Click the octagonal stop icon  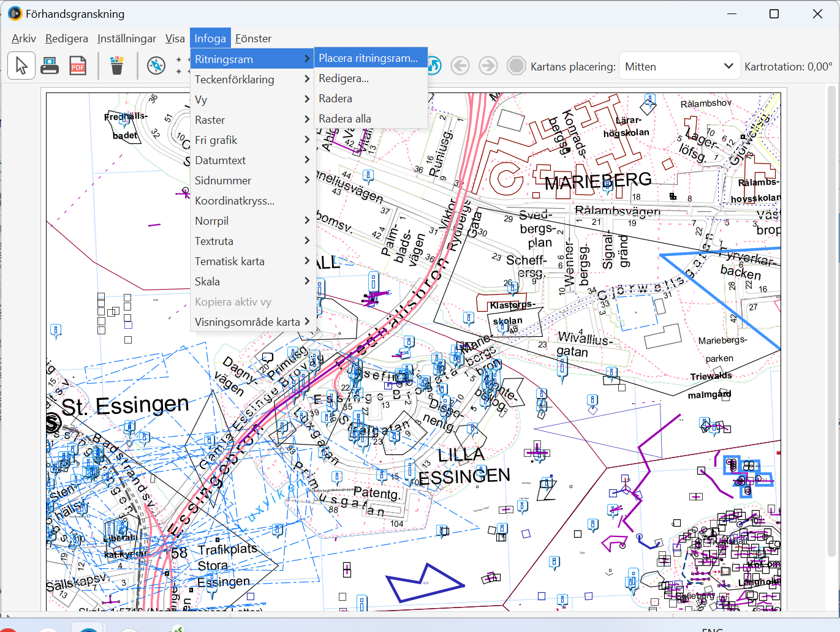coord(516,66)
